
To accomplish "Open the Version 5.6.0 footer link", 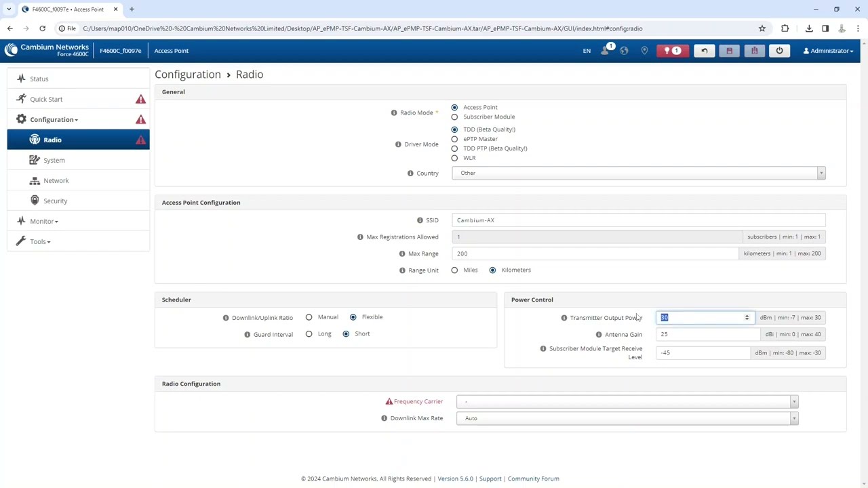I will pyautogui.click(x=455, y=479).
